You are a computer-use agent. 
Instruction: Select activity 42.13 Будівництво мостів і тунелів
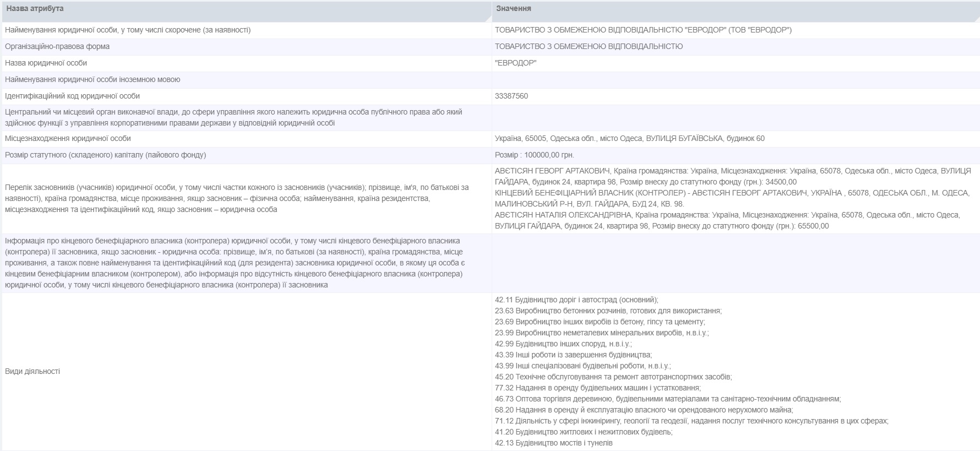(554, 443)
